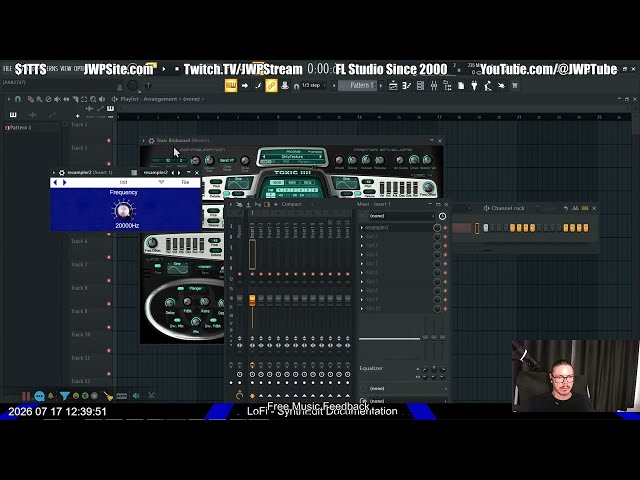Click the stamp tool icon in main toolbar
The height and width of the screenshot is (480, 640).
click(285, 86)
